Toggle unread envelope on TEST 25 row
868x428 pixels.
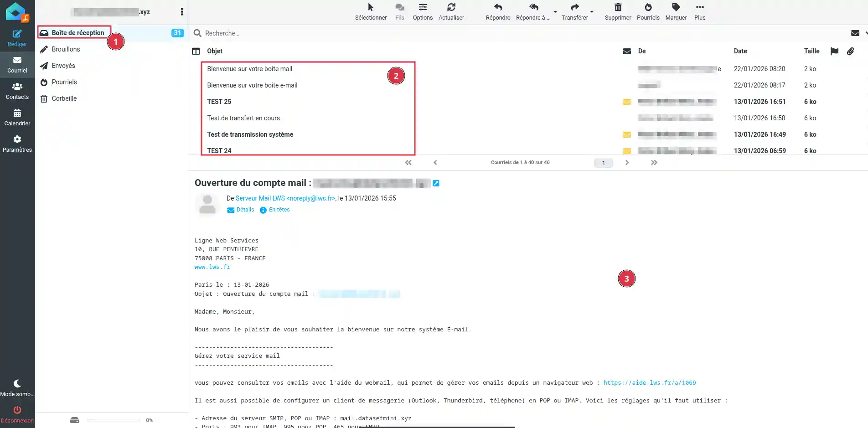pyautogui.click(x=627, y=102)
